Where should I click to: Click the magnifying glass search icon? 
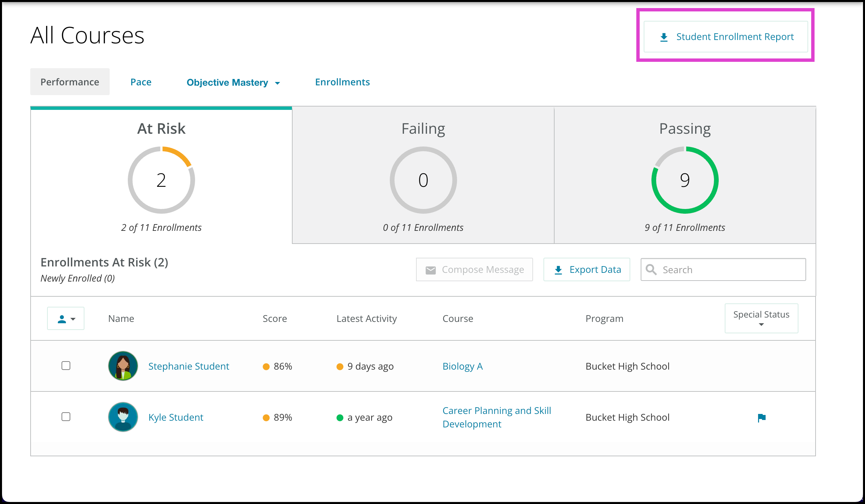coord(651,269)
